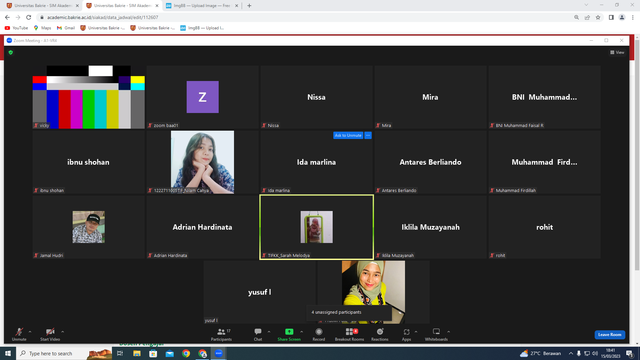The image size is (640, 360).
Task: Expand share options arrow beside Share Screen
Action: pos(301,331)
